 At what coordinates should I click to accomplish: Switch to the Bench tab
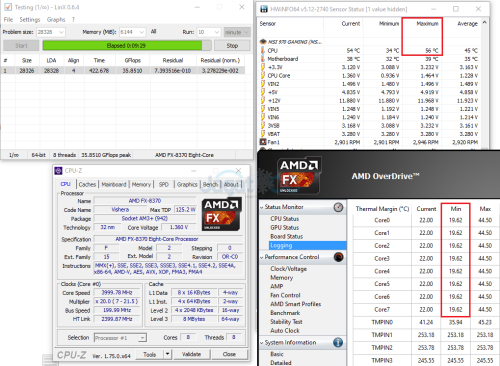click(210, 184)
